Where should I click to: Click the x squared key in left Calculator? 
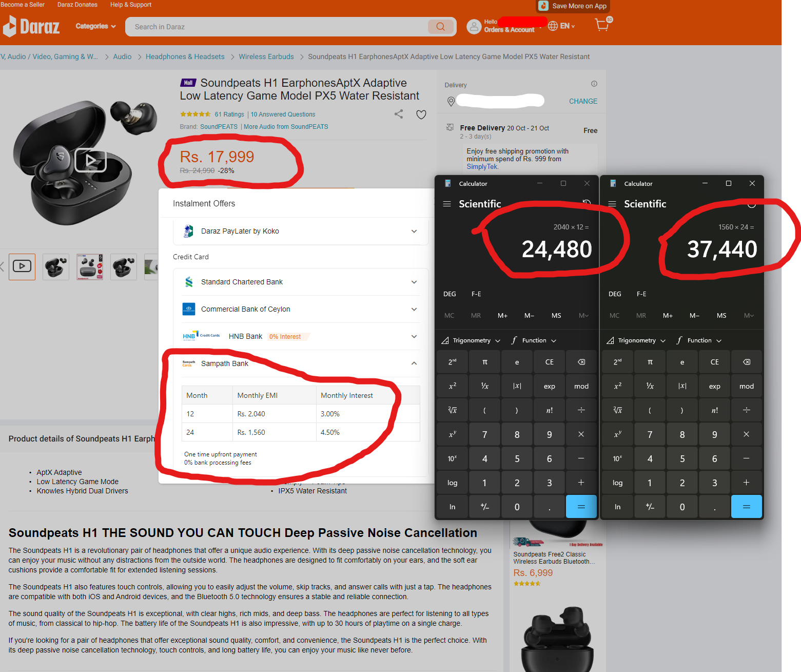tap(453, 386)
